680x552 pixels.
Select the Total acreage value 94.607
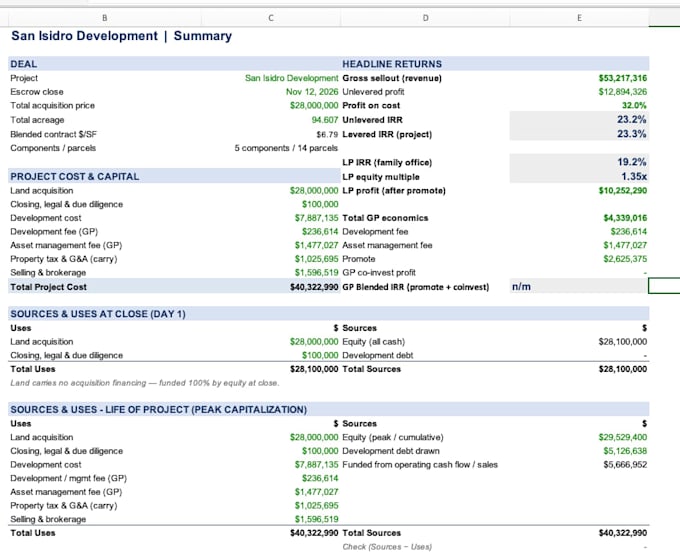[324, 120]
